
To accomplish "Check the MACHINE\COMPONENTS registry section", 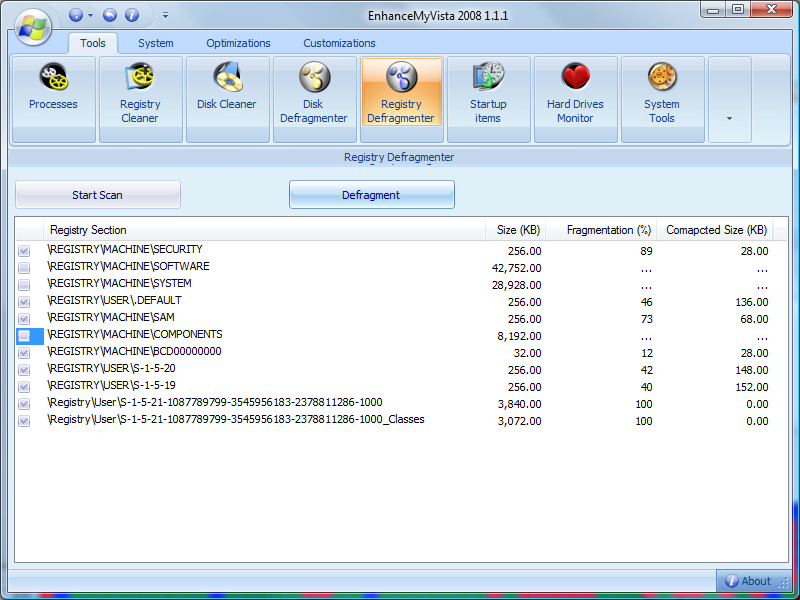I will [x=24, y=336].
